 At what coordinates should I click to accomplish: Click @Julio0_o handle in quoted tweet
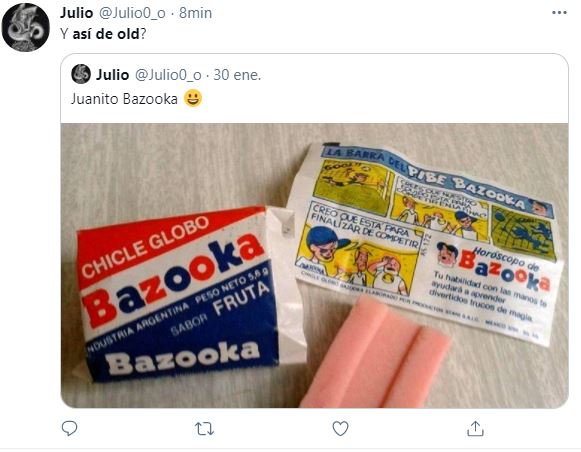coord(168,75)
